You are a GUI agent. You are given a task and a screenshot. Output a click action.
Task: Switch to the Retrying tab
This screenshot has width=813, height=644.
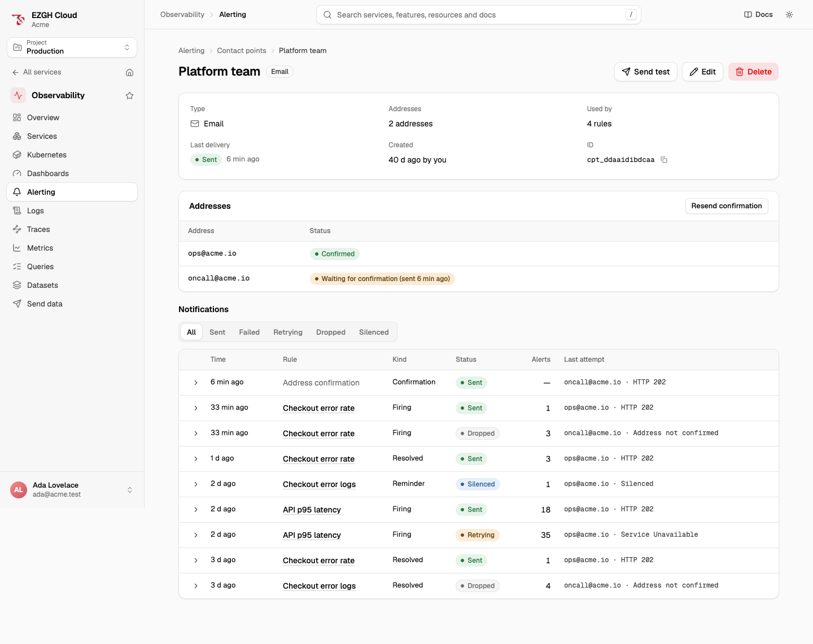(288, 332)
